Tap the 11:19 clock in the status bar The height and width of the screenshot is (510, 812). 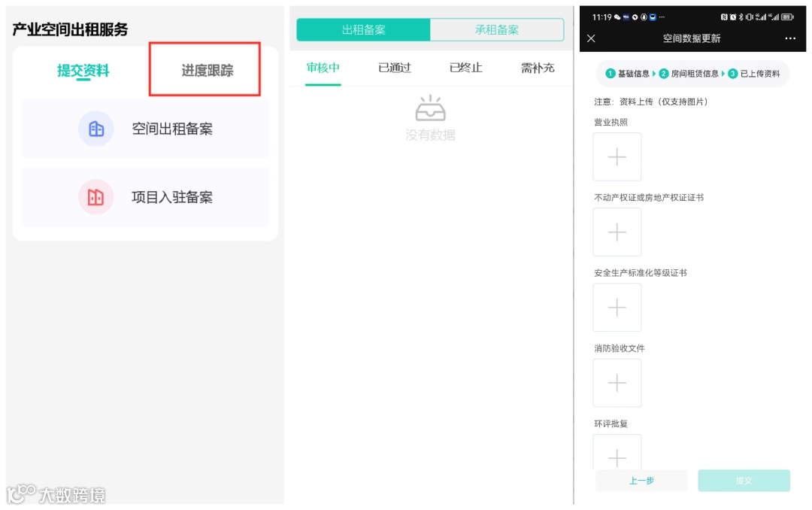tap(601, 17)
